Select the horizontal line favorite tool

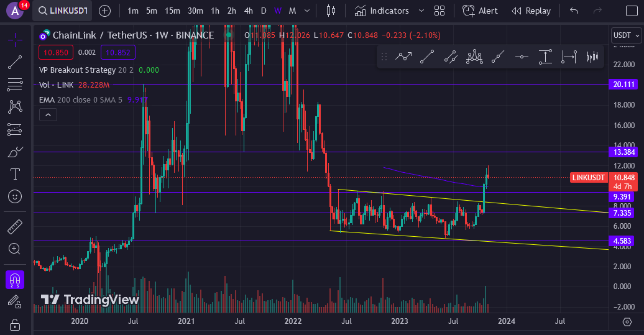coord(522,57)
